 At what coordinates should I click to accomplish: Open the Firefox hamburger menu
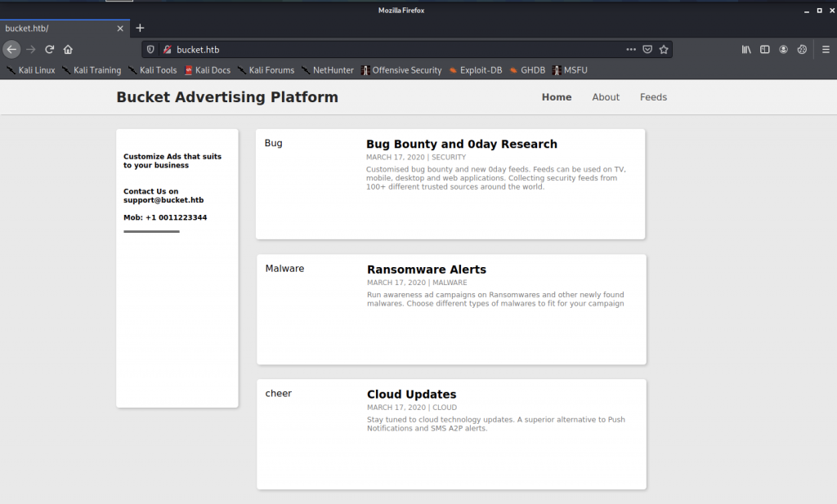point(826,49)
